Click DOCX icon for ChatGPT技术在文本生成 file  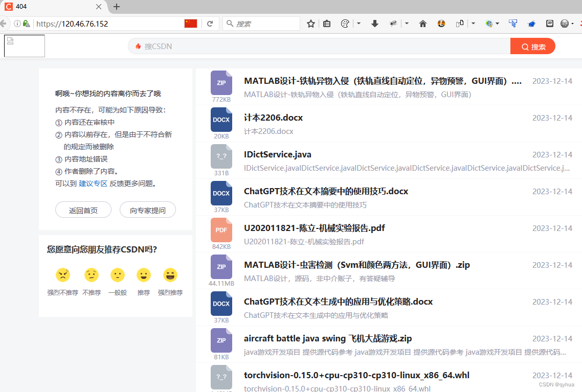click(221, 303)
